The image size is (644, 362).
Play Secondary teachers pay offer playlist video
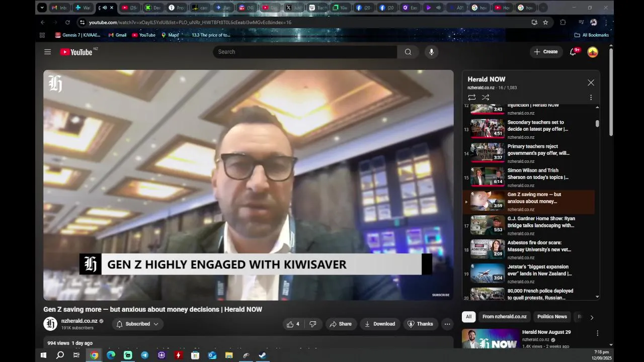528,129
